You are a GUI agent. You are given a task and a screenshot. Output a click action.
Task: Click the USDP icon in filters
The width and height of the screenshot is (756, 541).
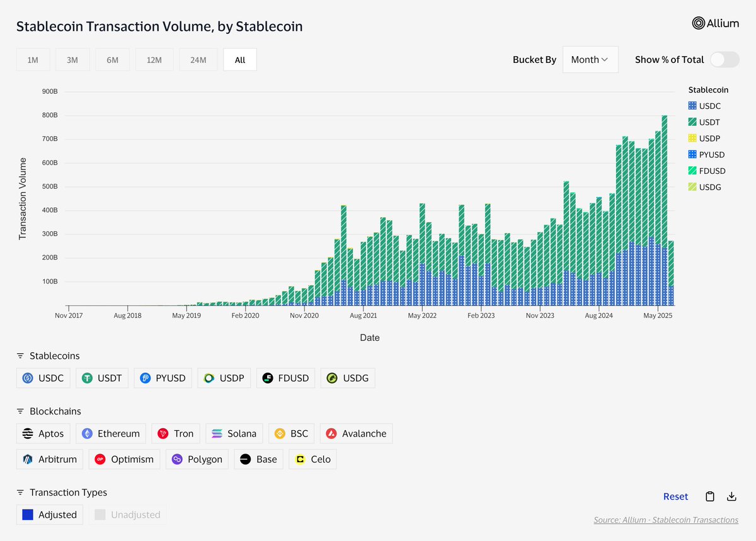[x=209, y=379]
